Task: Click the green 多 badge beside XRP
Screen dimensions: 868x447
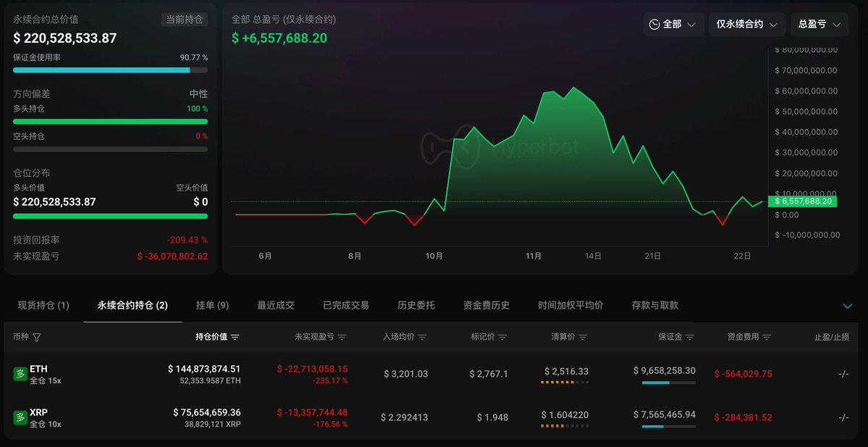Action: coord(20,417)
